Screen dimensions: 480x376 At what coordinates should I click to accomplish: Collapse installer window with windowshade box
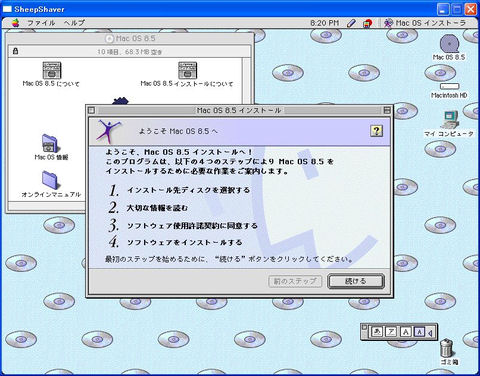pos(387,110)
